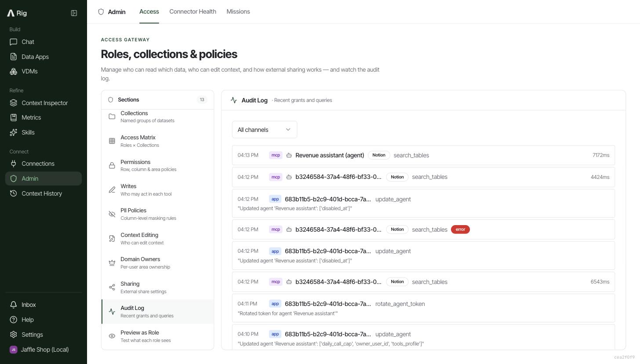Image resolution: width=640 pixels, height=364 pixels.
Task: Click the red error badge
Action: point(460,229)
